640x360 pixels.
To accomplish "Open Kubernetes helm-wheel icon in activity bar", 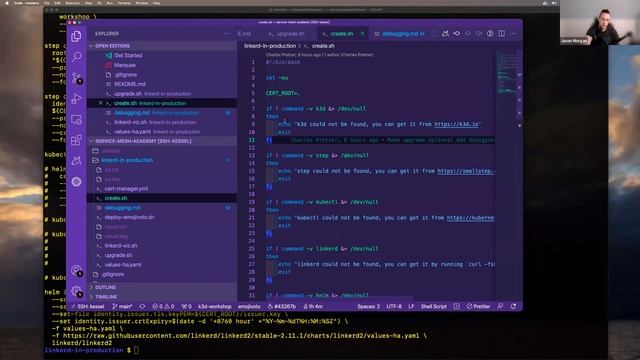I will [76, 182].
